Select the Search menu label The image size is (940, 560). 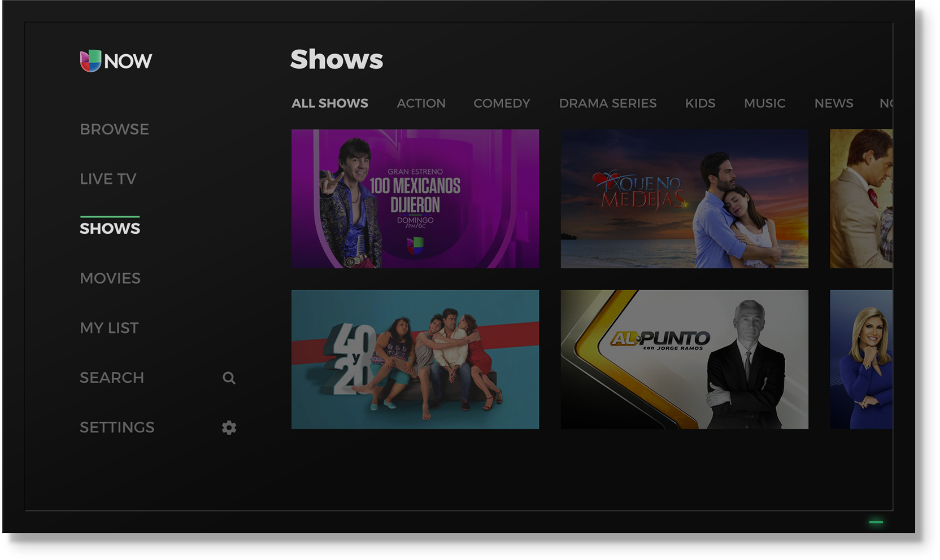pyautogui.click(x=112, y=378)
